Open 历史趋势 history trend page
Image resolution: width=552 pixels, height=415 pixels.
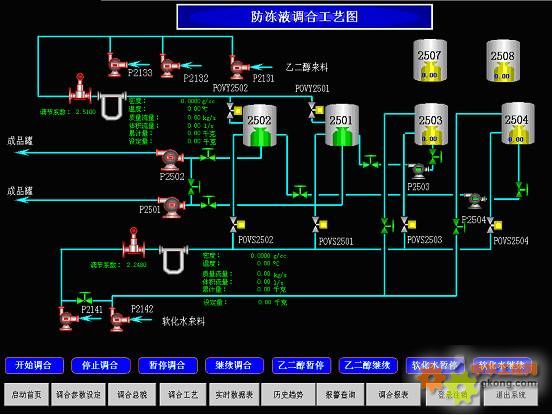click(x=288, y=395)
